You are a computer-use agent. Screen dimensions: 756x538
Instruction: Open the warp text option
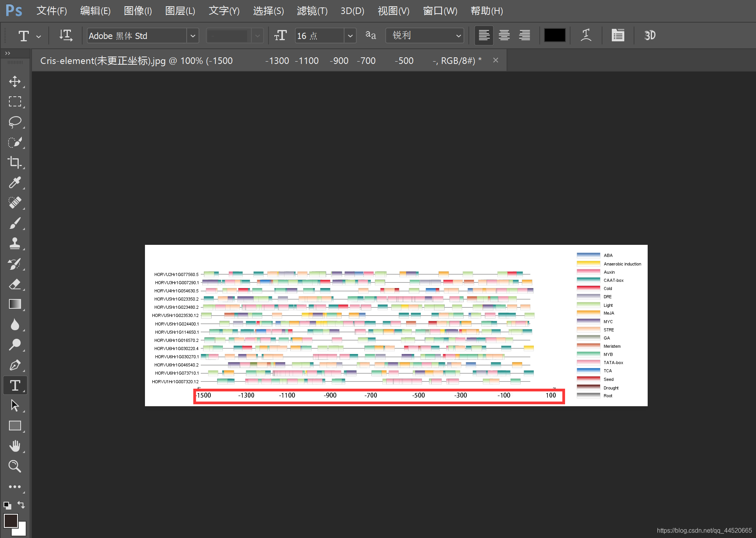coord(586,35)
